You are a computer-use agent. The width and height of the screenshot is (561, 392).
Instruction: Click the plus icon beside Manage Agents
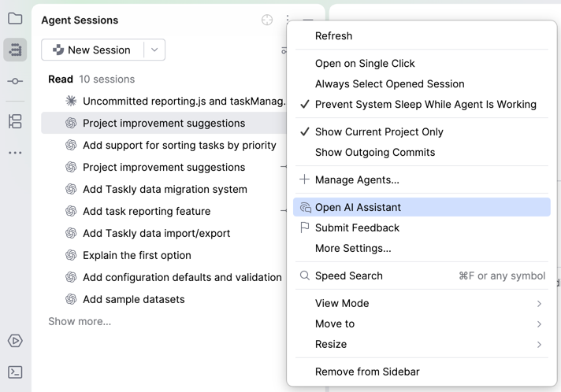304,179
